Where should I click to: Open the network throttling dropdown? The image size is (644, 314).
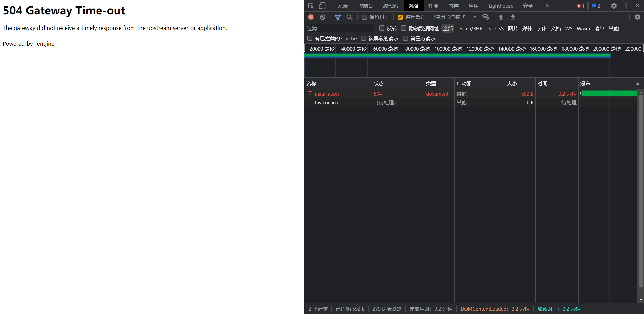tap(475, 17)
